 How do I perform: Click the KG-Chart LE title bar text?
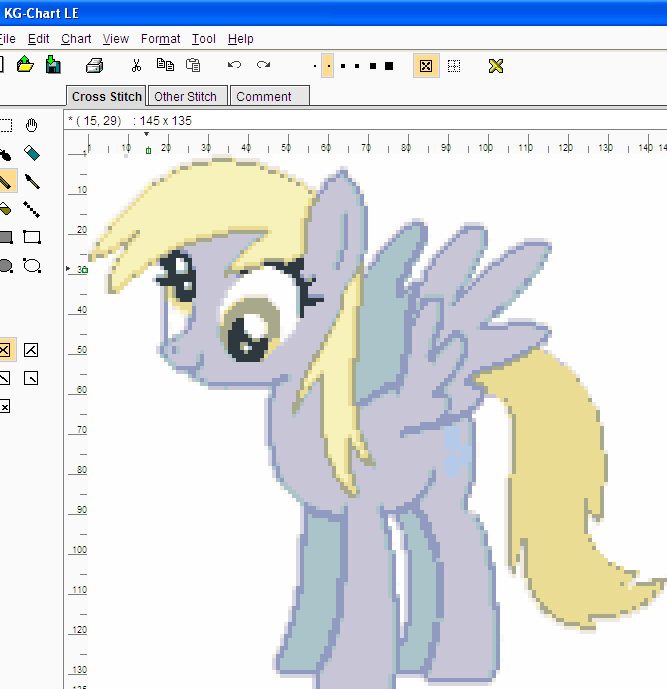click(x=41, y=13)
